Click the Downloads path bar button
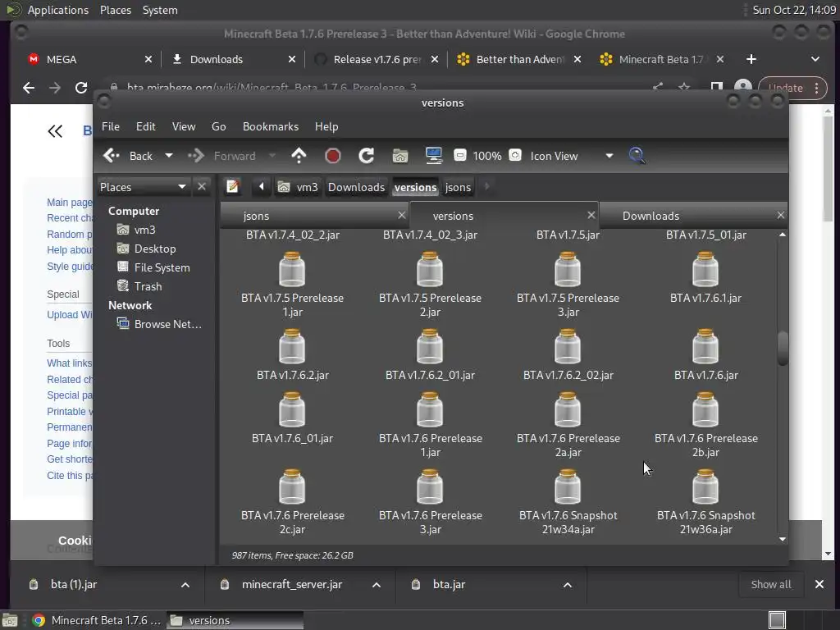 point(356,187)
